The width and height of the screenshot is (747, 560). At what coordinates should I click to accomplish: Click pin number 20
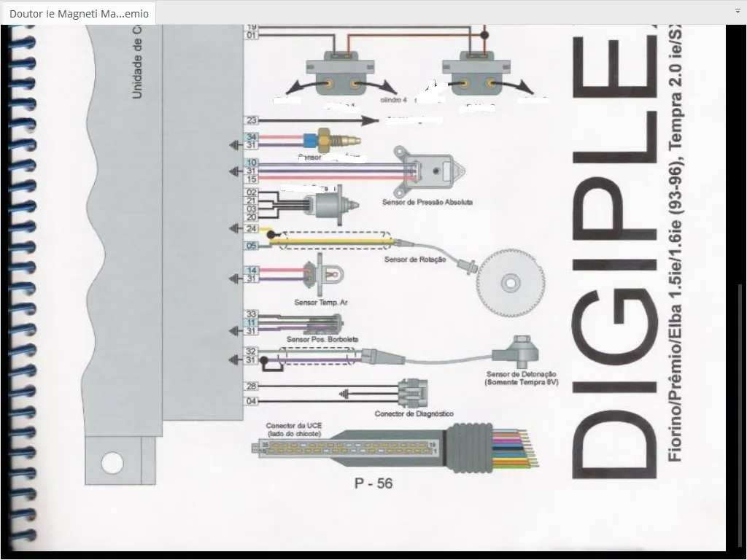(x=252, y=217)
